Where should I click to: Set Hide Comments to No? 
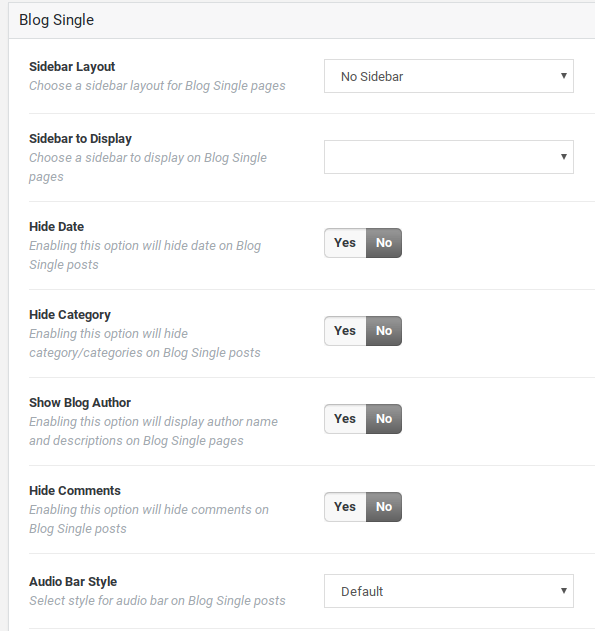tap(384, 507)
